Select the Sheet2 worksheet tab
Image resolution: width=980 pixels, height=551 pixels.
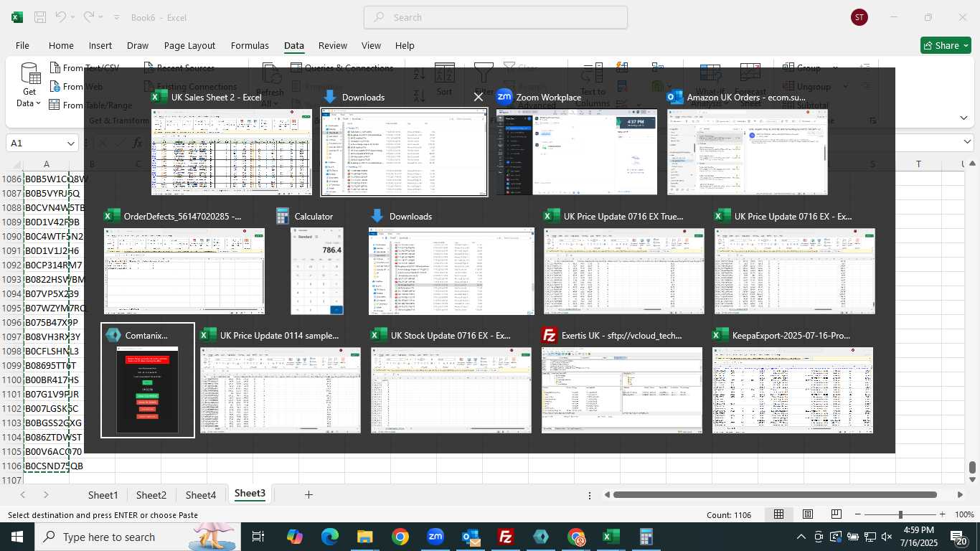151,495
